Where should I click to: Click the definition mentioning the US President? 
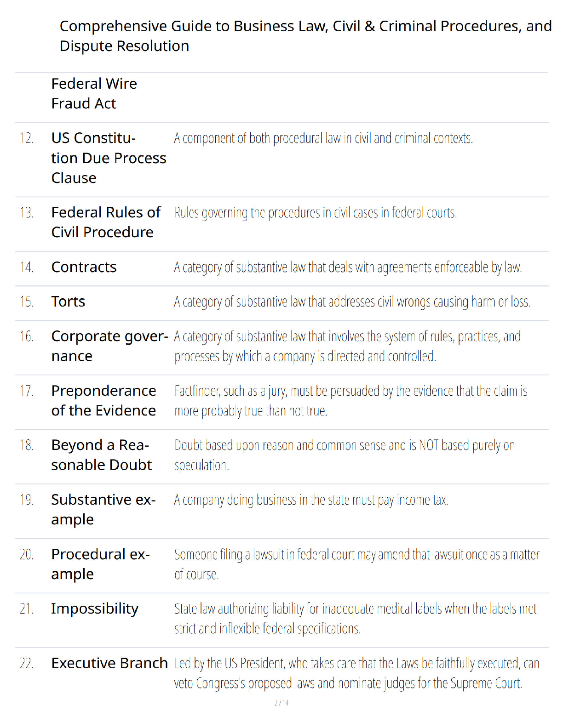[x=356, y=673]
